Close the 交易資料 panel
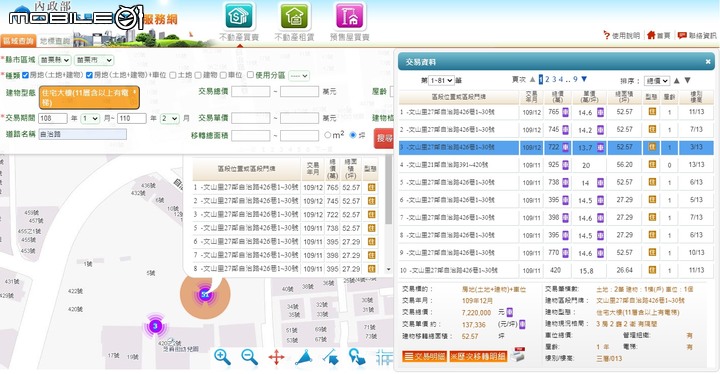This screenshot has height=374, width=720. pos(708,62)
